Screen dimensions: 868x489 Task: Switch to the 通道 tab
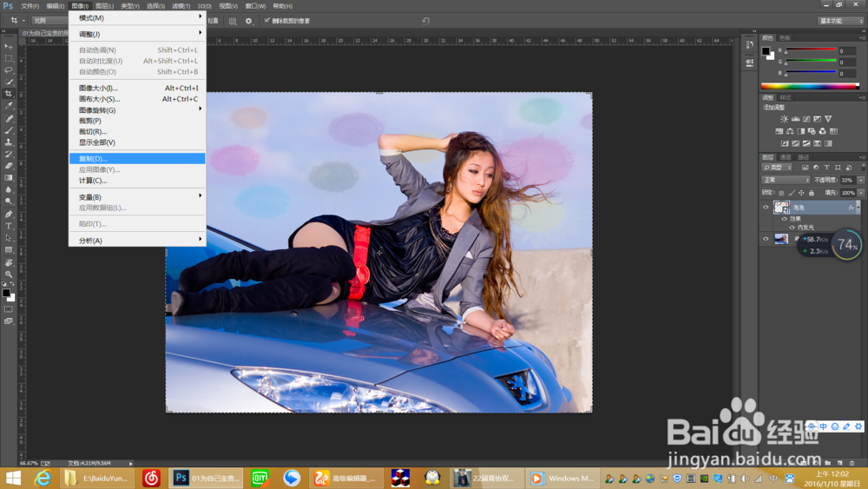(786, 157)
